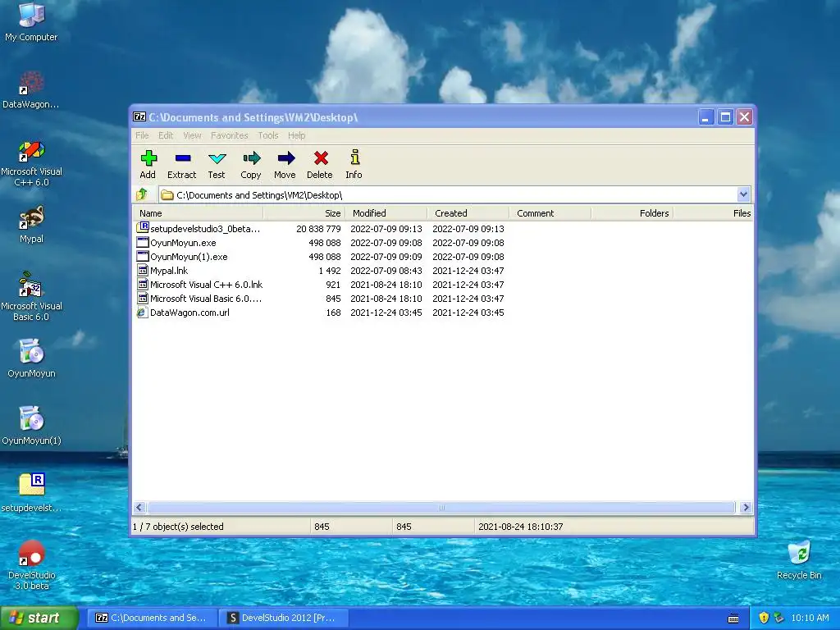Click the horizontal scrollbar left arrow
Image resolution: width=840 pixels, height=630 pixels.
tap(139, 507)
